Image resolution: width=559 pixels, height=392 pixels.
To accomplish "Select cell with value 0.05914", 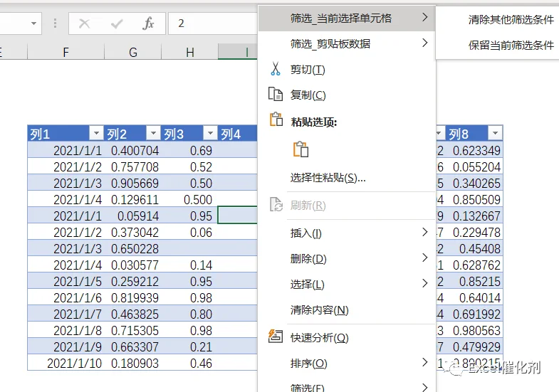I will [x=132, y=216].
